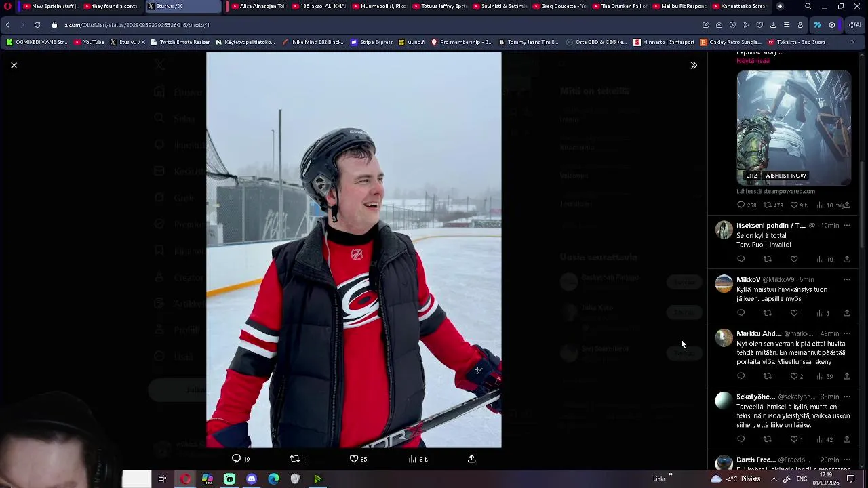Reply to Itsekseni pohdin's comment
868x488 pixels.
(x=741, y=259)
